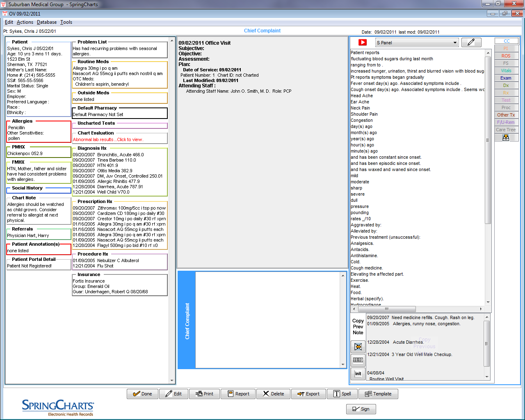Screen dimensions: 525x420
Task: Pick 'Patient reports' in the panel list
Action: [x=365, y=52]
